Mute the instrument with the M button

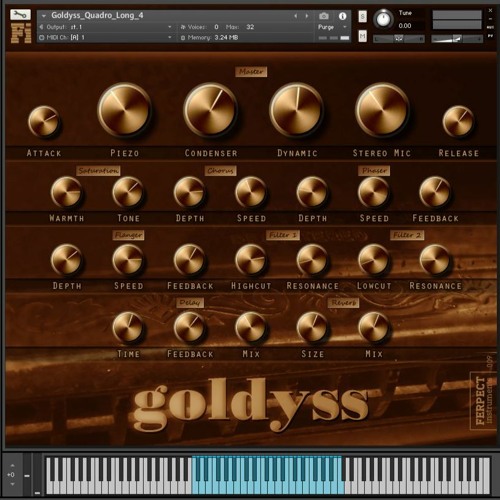pyautogui.click(x=363, y=36)
